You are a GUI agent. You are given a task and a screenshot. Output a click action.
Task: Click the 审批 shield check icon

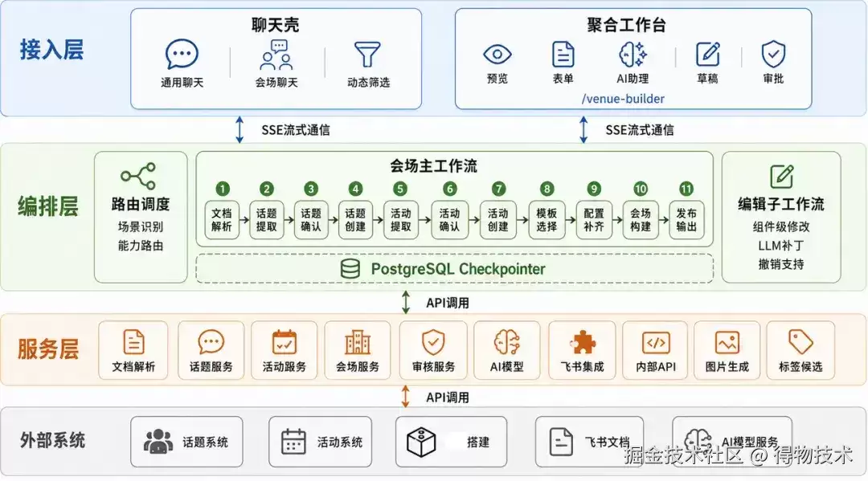(773, 54)
